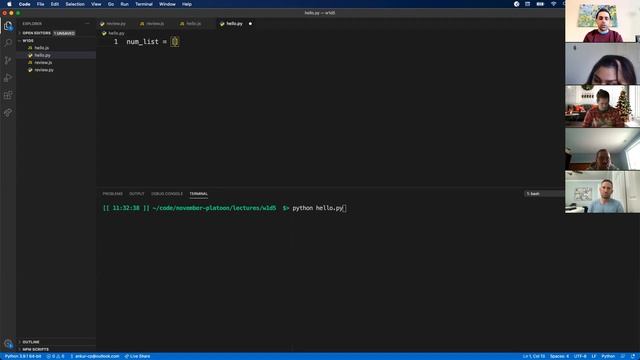Open the Search view icon
This screenshot has height=360, width=640.
coord(8,43)
